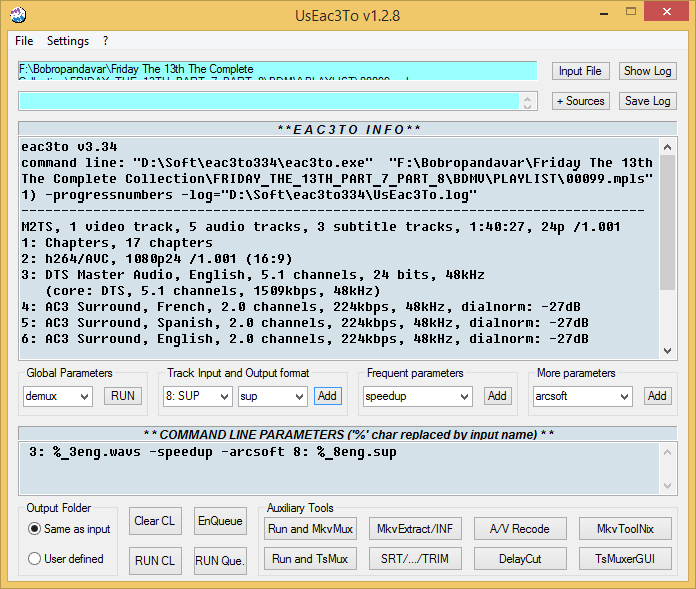Click the MkvExtract/INF button
Viewport: 696px width, 589px height.
(x=415, y=529)
